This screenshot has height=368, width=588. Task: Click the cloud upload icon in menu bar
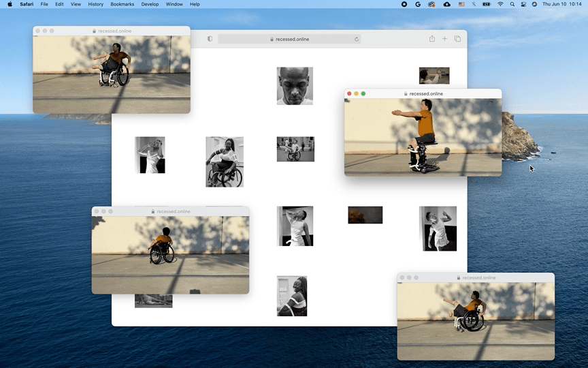coord(446,4)
